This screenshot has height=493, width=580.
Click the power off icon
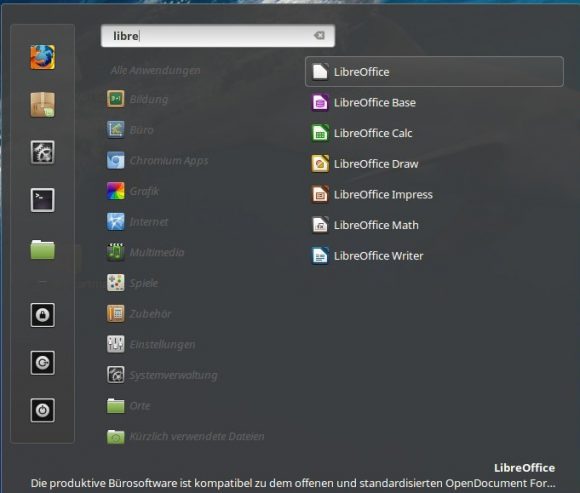point(43,410)
